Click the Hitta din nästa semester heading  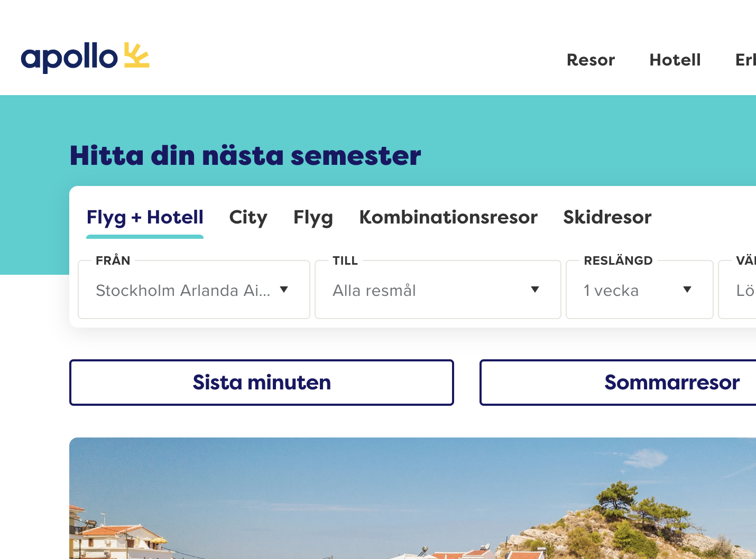pyautogui.click(x=245, y=155)
